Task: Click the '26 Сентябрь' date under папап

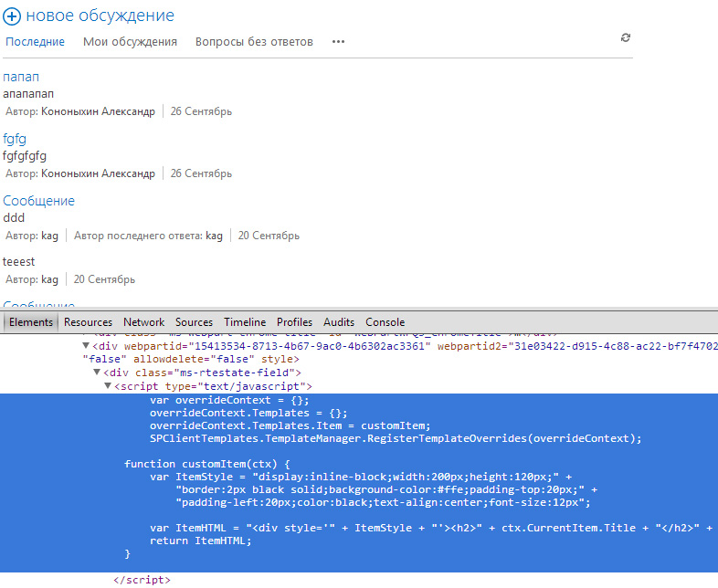Action: coord(201,111)
